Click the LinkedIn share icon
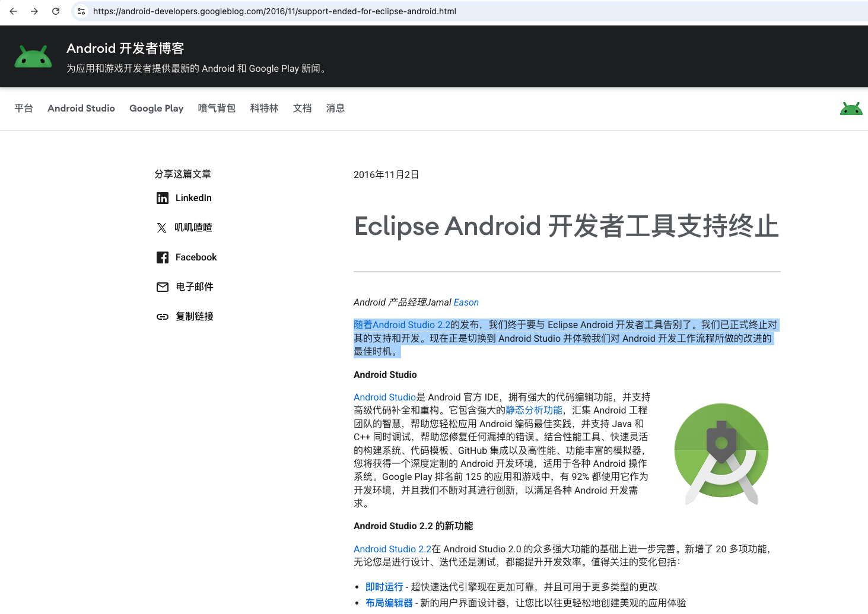868x614 pixels. (x=163, y=198)
